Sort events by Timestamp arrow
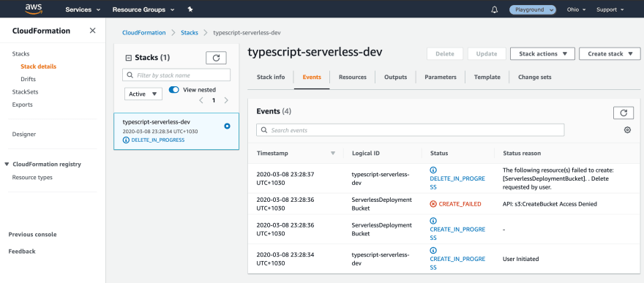Screen dimensions: 644x283 [333, 154]
